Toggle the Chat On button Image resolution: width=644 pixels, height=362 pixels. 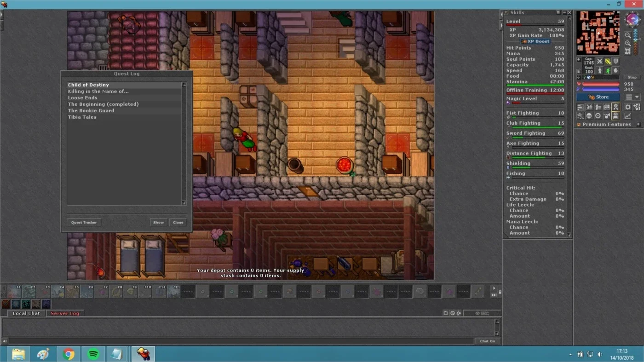pos(488,341)
